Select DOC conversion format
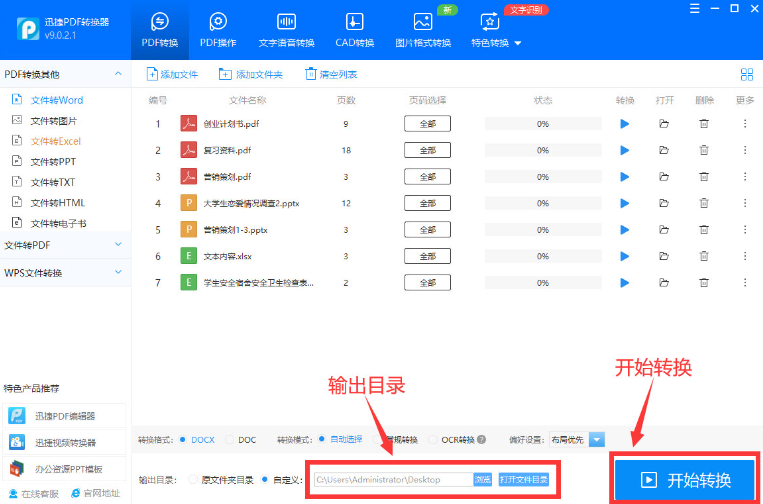 (x=229, y=439)
